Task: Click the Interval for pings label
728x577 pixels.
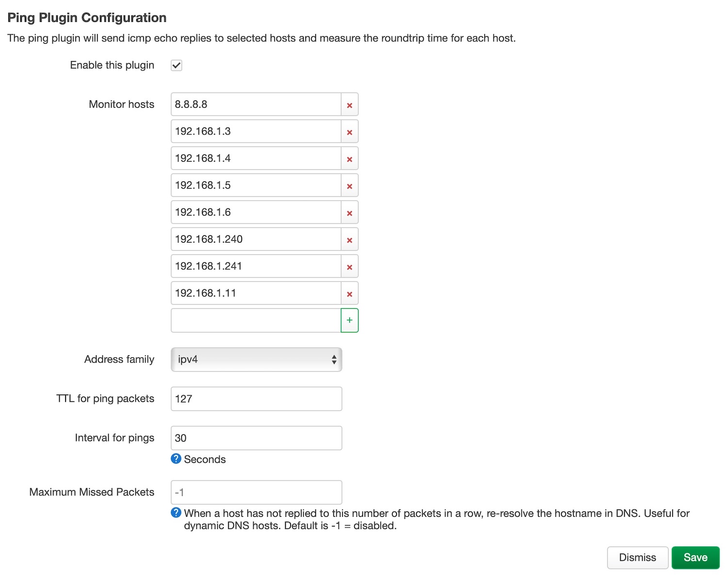Action: click(115, 438)
